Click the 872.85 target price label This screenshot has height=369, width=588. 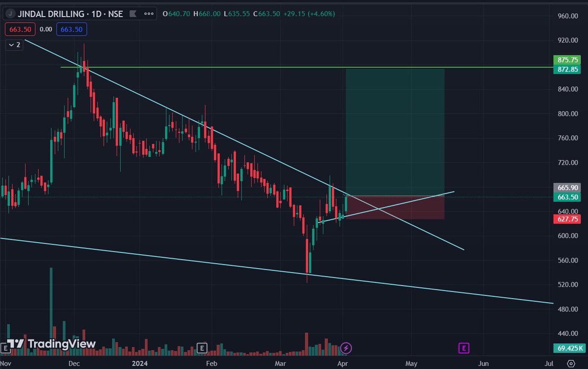[x=568, y=70]
